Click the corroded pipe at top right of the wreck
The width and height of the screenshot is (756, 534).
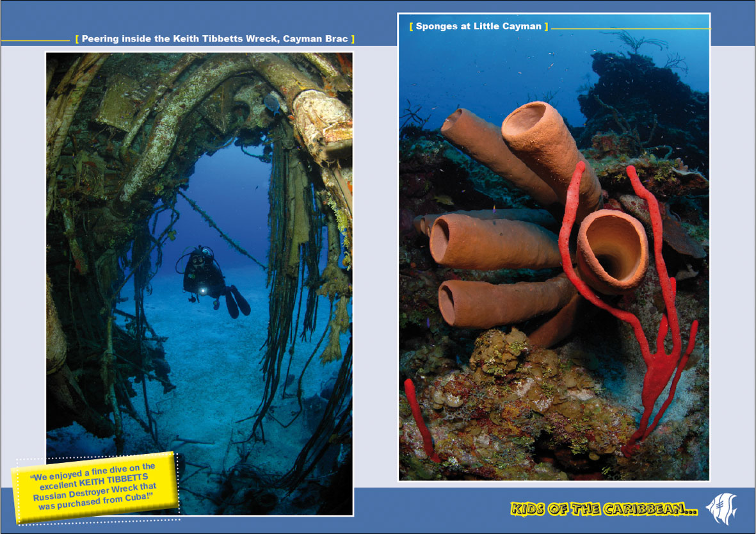[x=320, y=122]
